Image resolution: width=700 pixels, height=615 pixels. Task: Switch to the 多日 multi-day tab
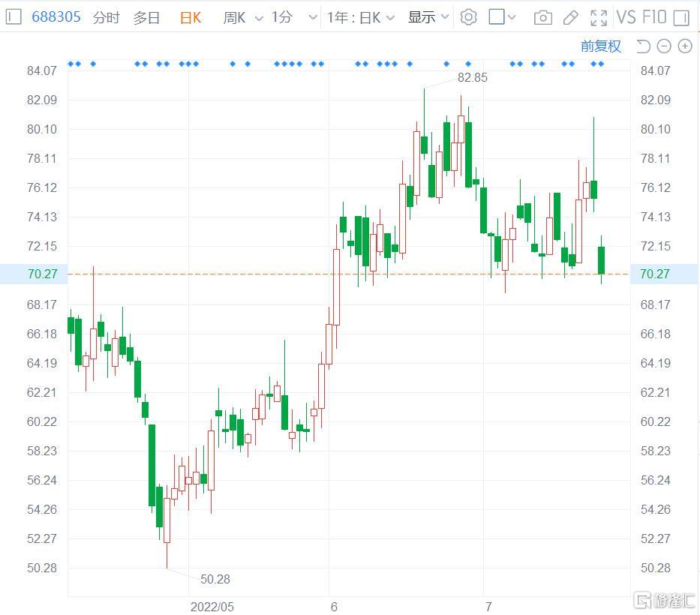click(146, 17)
